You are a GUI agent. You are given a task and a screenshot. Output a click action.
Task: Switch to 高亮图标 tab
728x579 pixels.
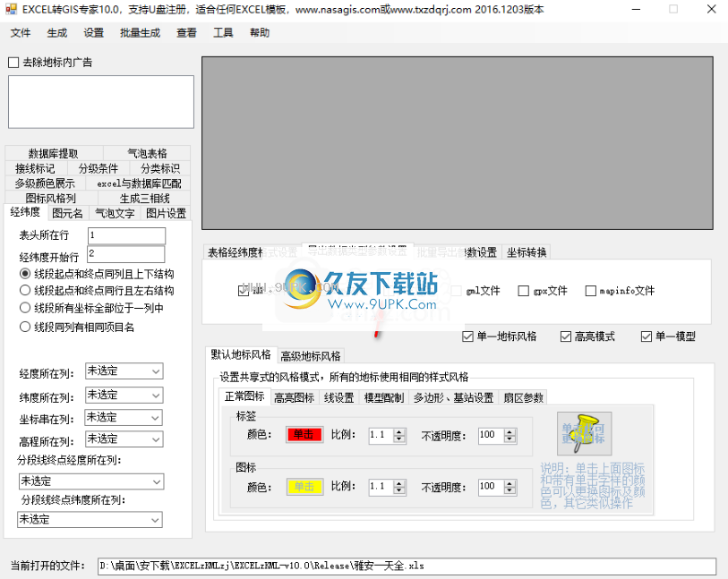[295, 397]
